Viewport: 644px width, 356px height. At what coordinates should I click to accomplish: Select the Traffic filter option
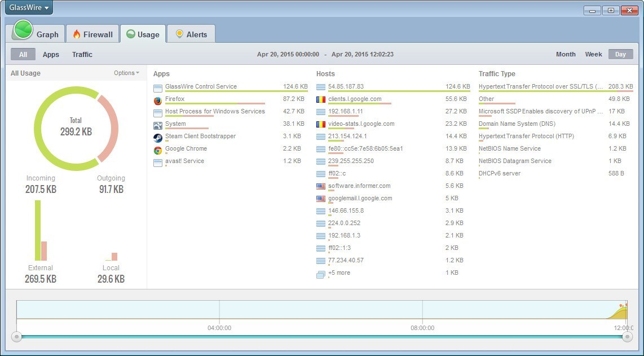coord(82,54)
